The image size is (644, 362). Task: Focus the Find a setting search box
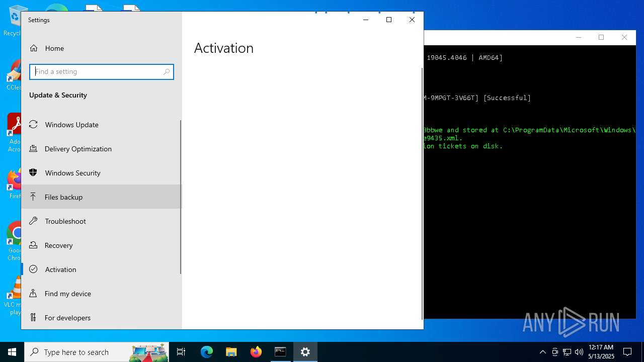pyautogui.click(x=102, y=72)
